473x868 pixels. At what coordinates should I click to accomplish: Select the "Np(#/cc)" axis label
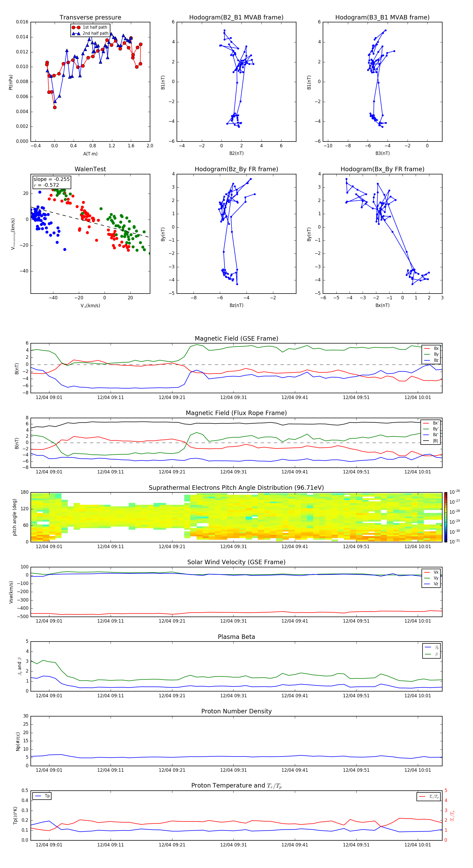pyautogui.click(x=18, y=741)
